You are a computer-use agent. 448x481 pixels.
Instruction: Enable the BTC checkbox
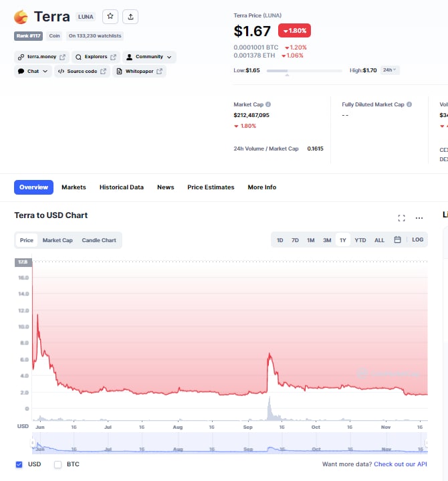click(58, 464)
